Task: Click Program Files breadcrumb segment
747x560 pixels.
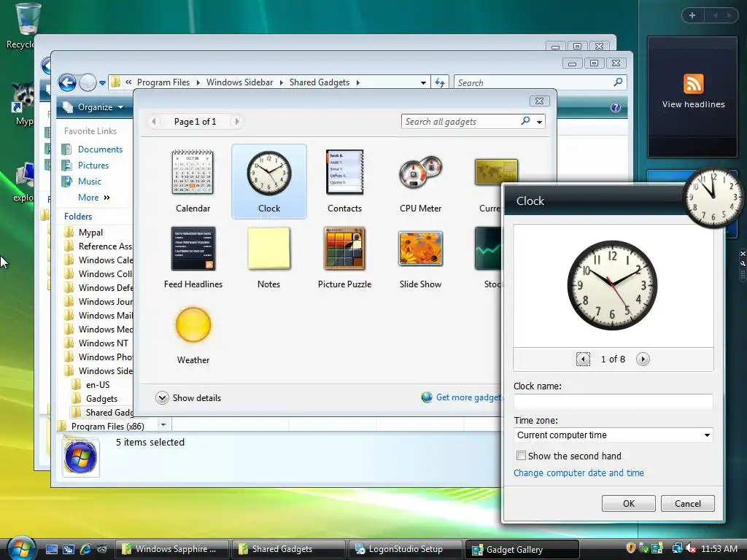Action: click(x=163, y=82)
